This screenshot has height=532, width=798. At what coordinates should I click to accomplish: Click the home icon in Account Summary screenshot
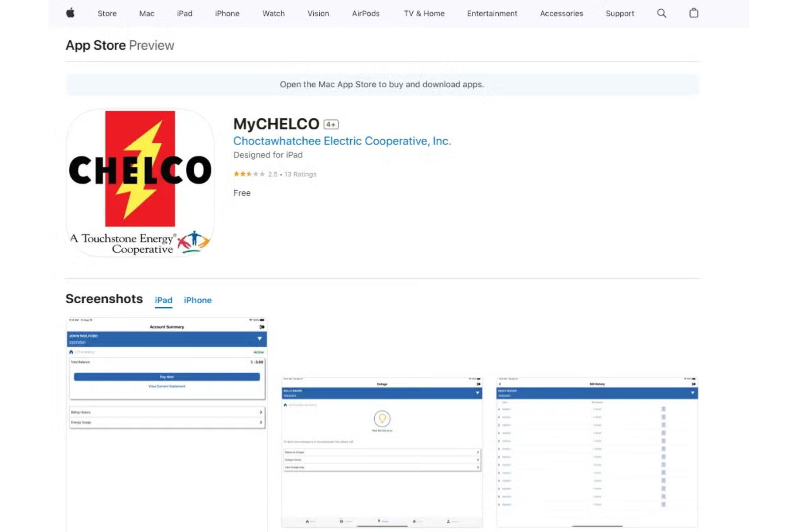[x=71, y=352]
